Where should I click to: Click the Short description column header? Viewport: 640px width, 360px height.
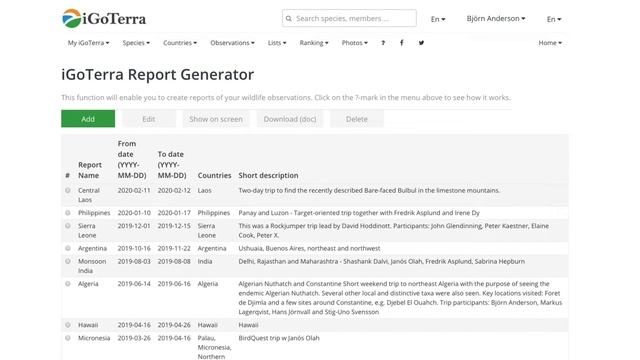pos(268,175)
